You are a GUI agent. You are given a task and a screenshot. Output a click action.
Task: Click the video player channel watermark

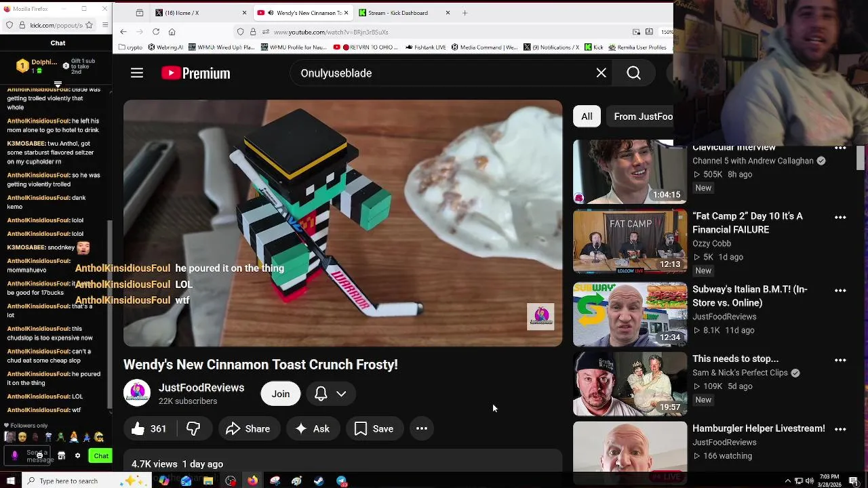point(540,317)
